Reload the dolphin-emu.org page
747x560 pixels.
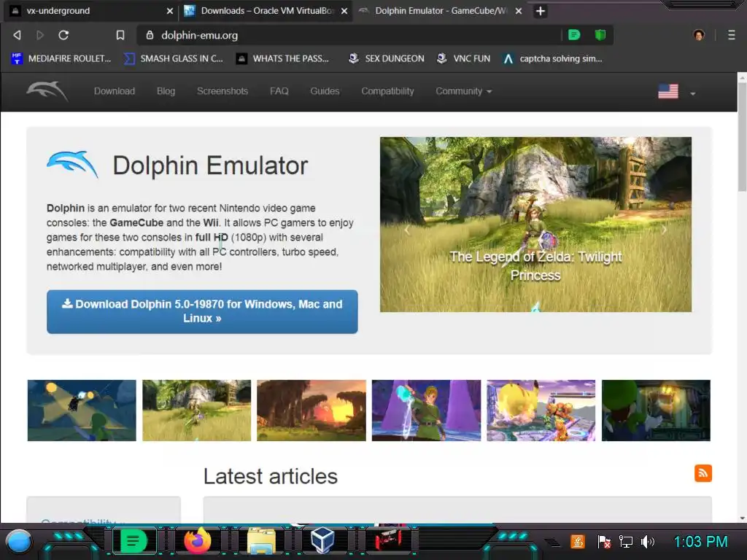tap(63, 35)
